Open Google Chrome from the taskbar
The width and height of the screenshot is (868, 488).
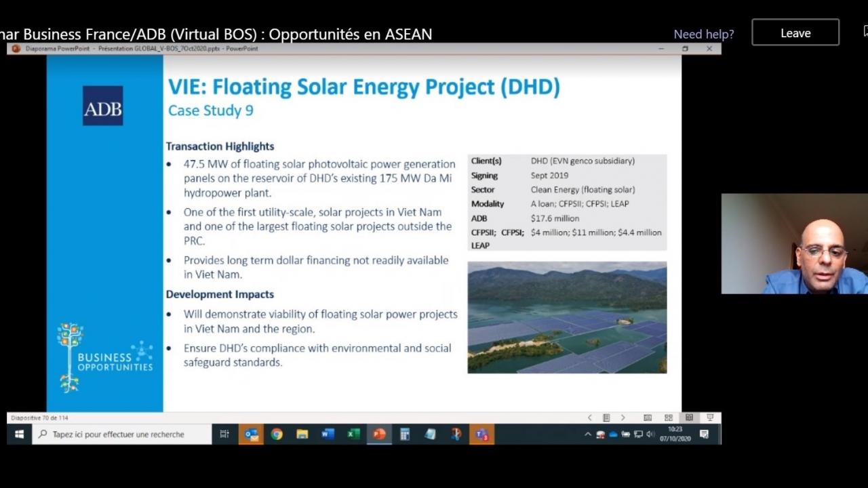[277, 434]
